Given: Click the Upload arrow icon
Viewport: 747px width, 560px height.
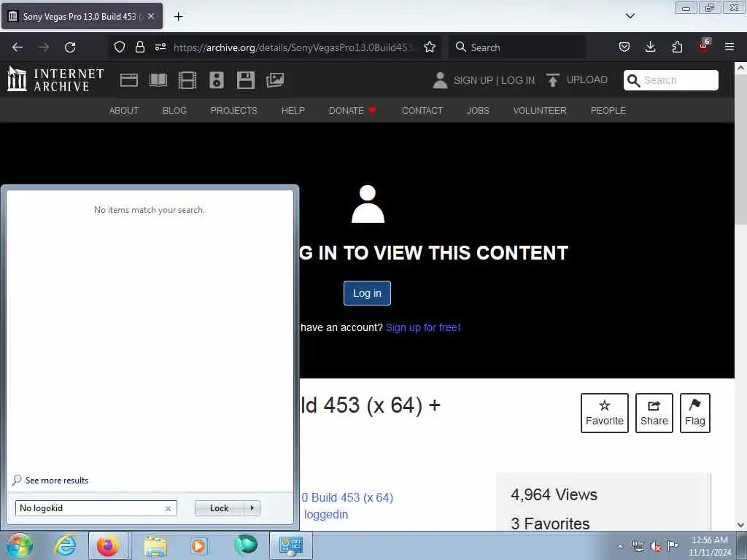Looking at the screenshot, I should coord(553,80).
